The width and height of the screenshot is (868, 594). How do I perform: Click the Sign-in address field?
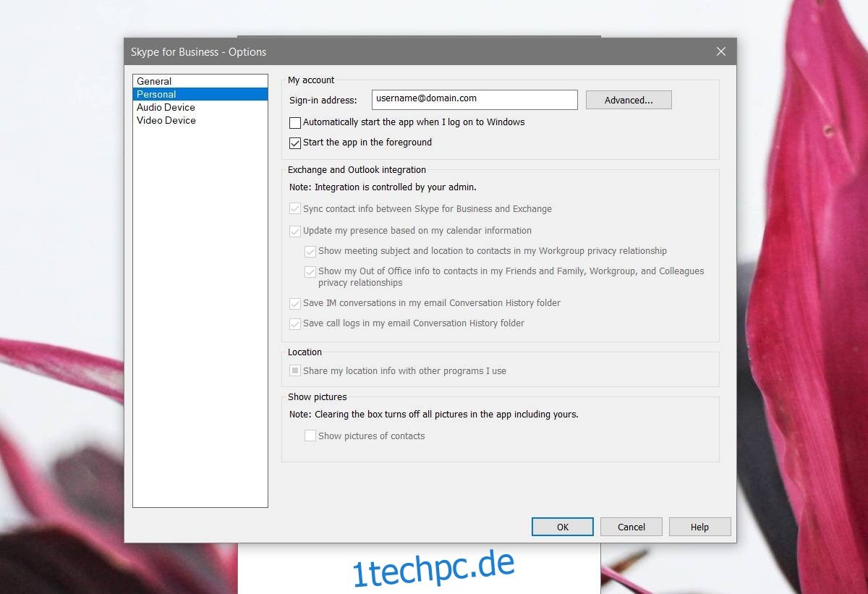click(475, 99)
